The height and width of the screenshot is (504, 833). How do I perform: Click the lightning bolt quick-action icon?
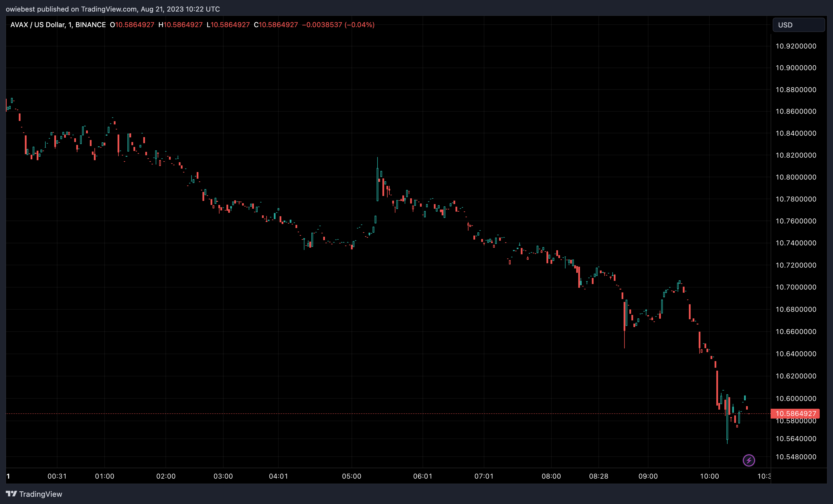click(x=748, y=460)
